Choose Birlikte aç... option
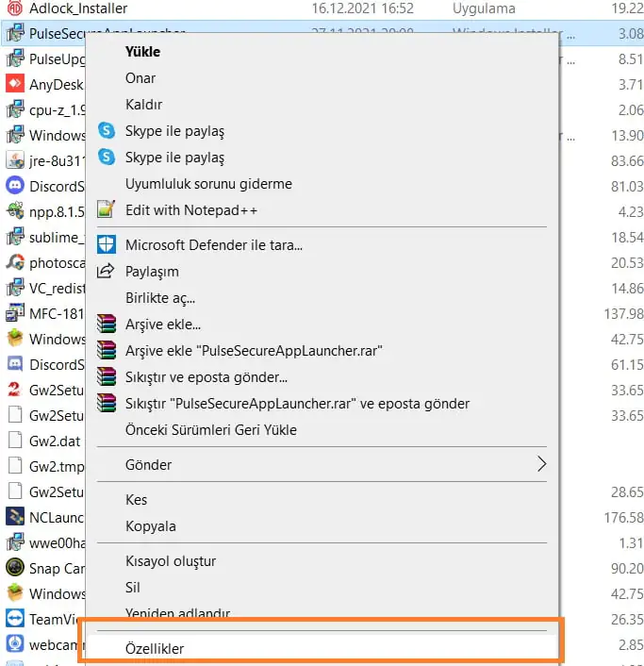Screen dimensions: 644x666 322,298
